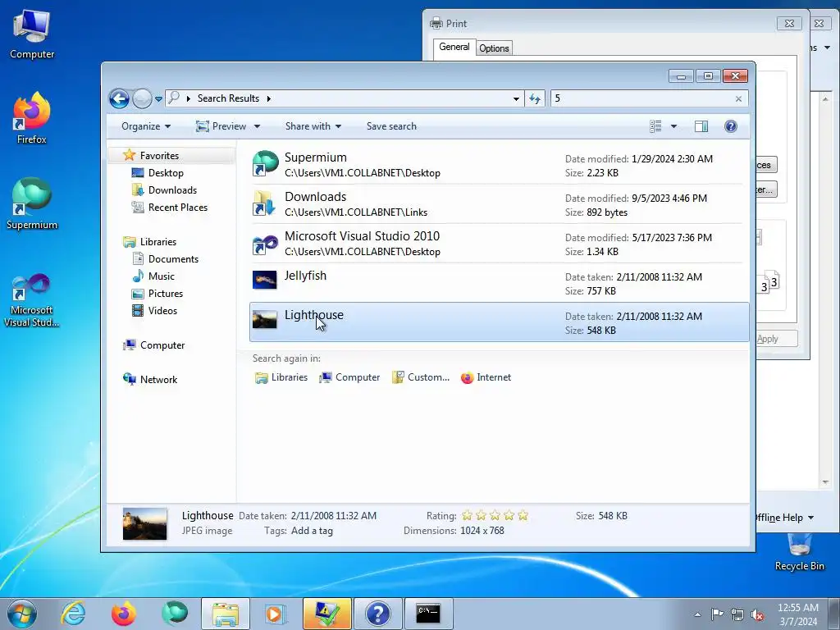Select Computer in the navigation pane
This screenshot has height=630, width=840.
tap(162, 345)
